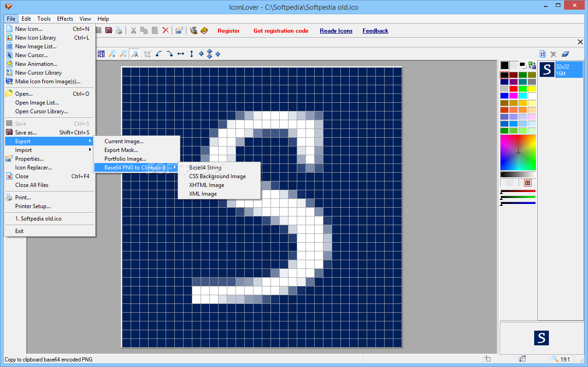
Task: Click the Delete Image Format icon
Action: 553,54
